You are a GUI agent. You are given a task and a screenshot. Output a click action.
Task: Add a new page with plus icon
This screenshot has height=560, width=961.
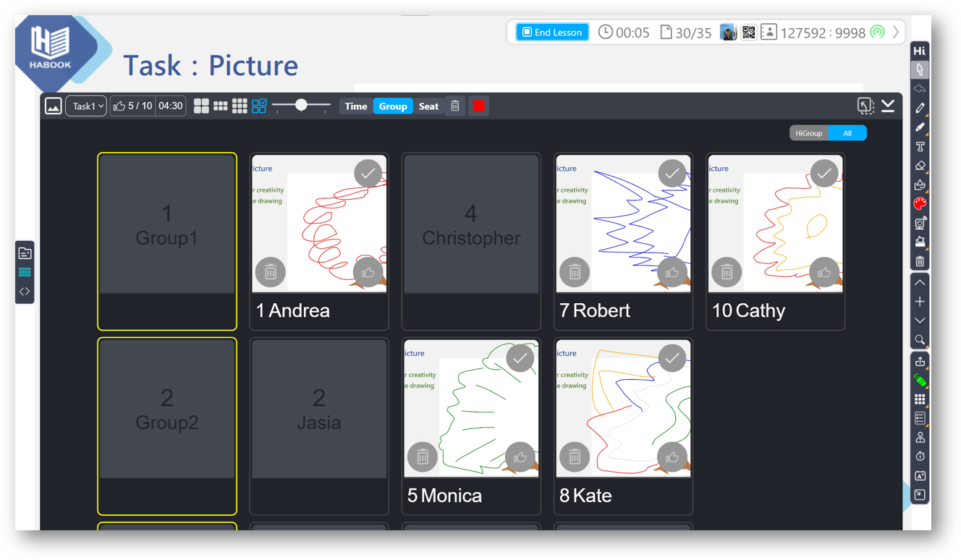tap(920, 302)
